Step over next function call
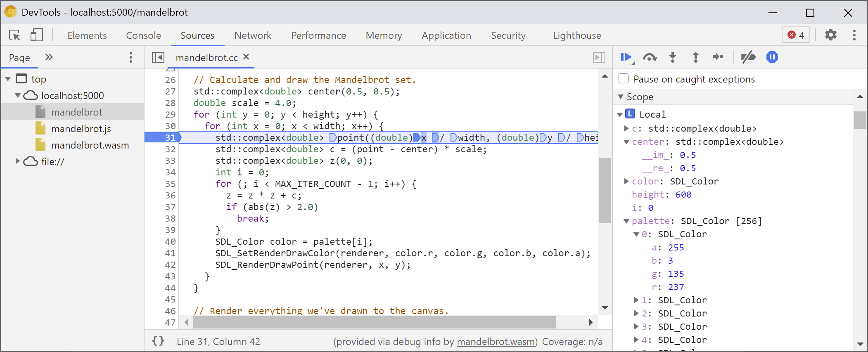 [650, 57]
